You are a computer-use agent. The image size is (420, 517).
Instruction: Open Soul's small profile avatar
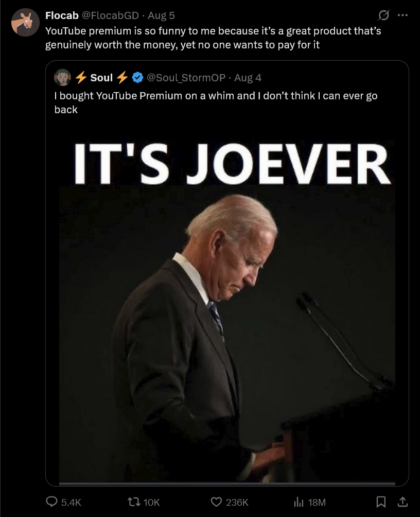click(x=62, y=77)
